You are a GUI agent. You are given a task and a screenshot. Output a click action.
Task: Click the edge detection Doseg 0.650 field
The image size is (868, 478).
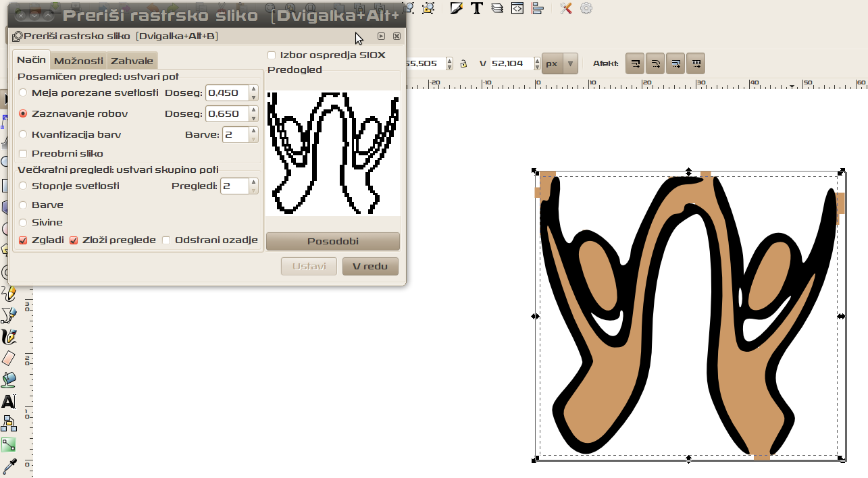pos(226,113)
